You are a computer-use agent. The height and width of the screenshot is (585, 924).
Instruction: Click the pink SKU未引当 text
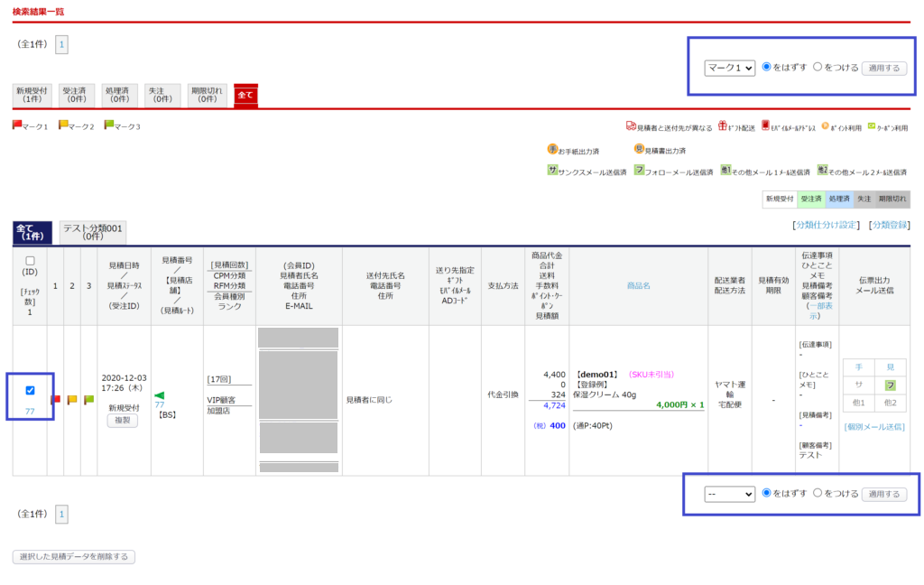(651, 375)
